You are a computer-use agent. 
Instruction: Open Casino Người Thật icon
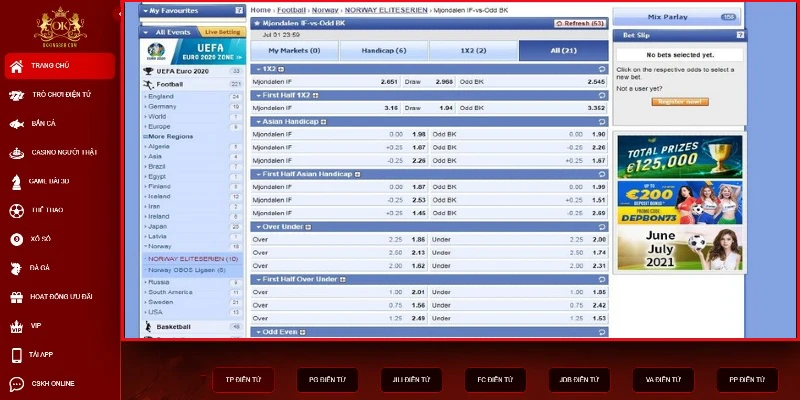click(17, 153)
